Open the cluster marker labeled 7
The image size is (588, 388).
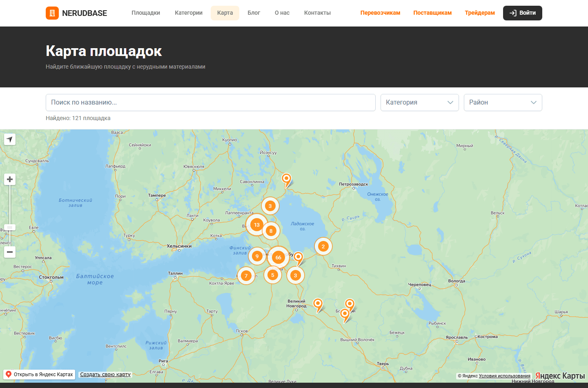click(246, 276)
